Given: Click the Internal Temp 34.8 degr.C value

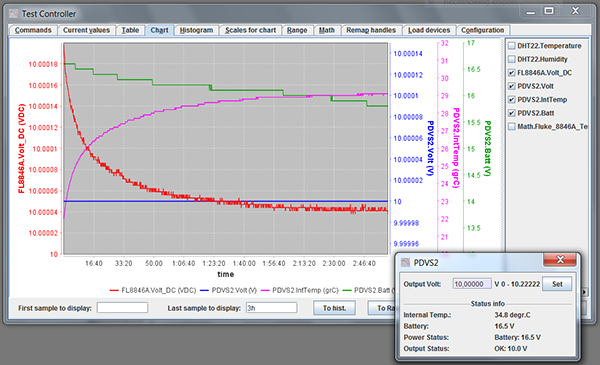Looking at the screenshot, I should pyautogui.click(x=512, y=315).
